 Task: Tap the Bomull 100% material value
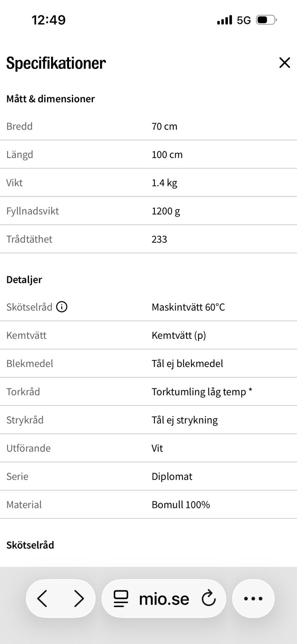pos(181,505)
